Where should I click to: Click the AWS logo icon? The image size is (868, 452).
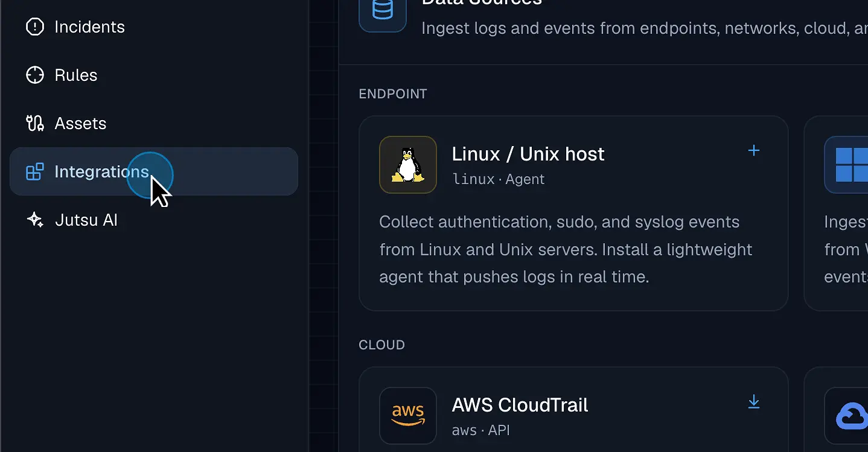tap(408, 416)
